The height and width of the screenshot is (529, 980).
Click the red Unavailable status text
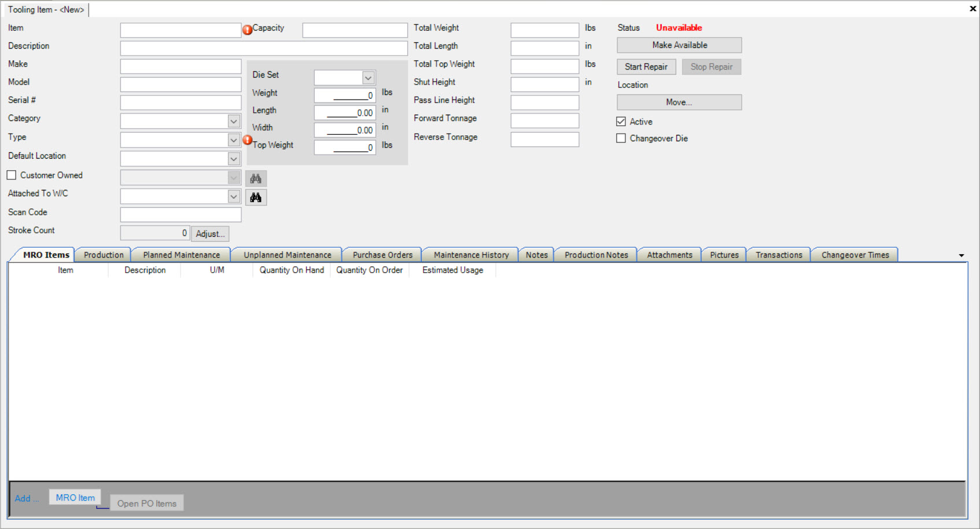click(x=679, y=28)
